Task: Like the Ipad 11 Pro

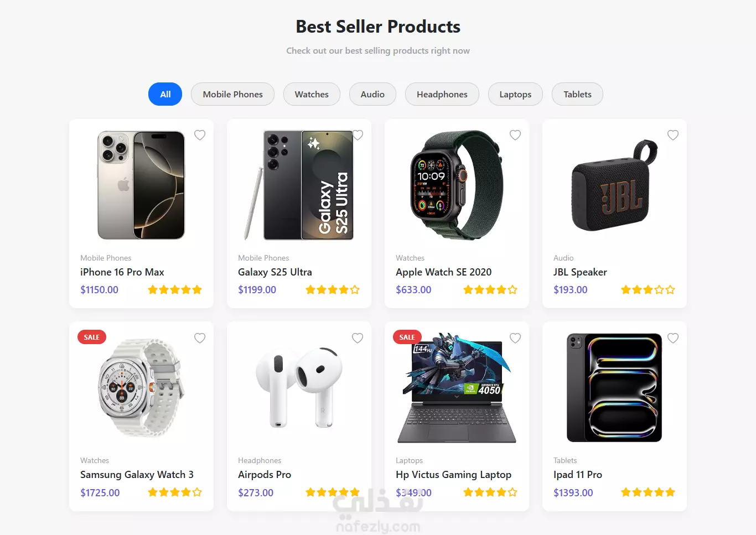Action: tap(673, 338)
